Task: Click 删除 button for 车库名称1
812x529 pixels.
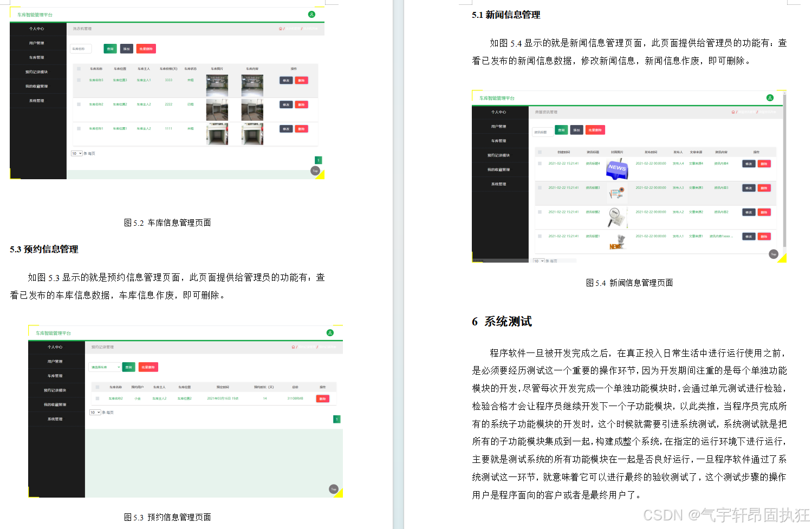Action: tap(302, 129)
